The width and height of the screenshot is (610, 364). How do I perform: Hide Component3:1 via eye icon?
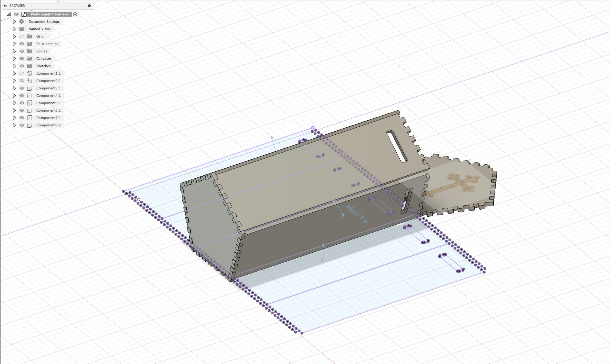pyautogui.click(x=22, y=88)
